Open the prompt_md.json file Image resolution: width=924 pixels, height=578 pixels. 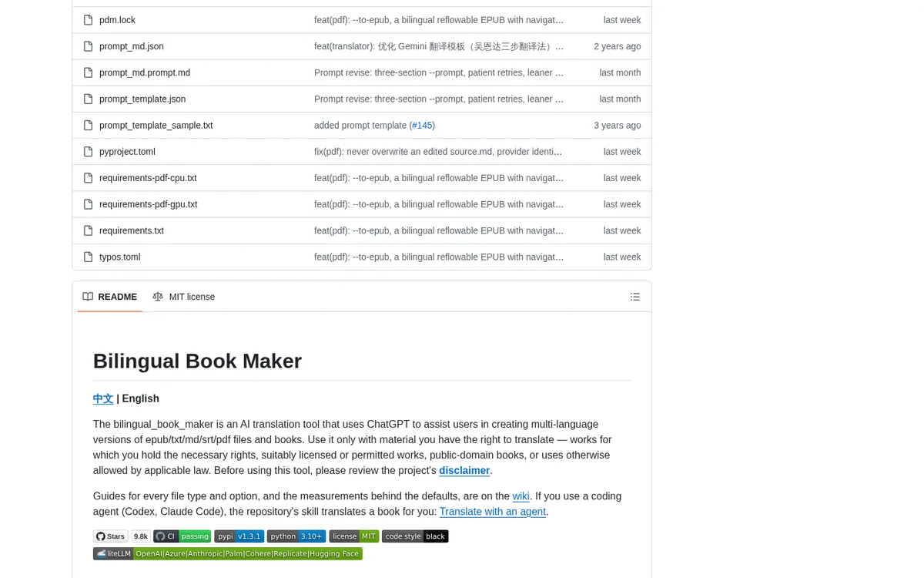[132, 46]
